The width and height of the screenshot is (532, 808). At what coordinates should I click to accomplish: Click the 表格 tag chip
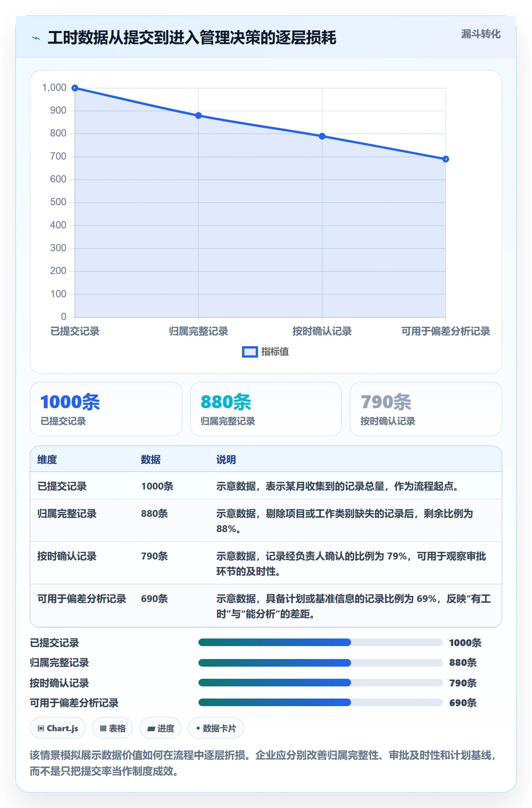[112, 728]
